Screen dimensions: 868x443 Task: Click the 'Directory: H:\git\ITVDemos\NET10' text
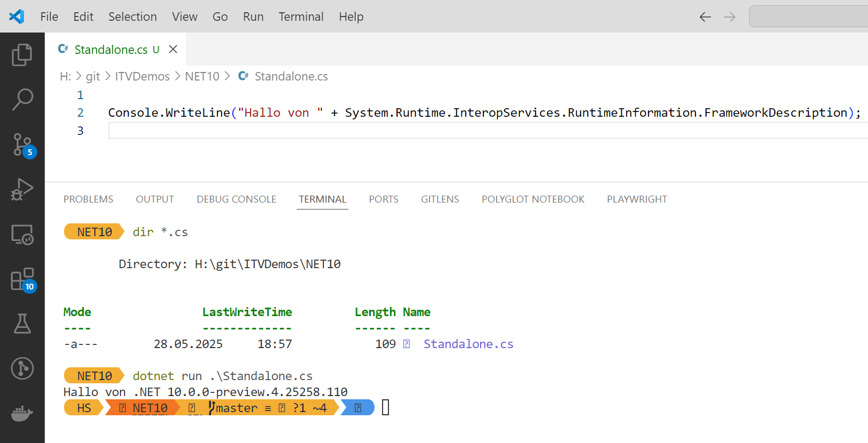click(x=230, y=264)
